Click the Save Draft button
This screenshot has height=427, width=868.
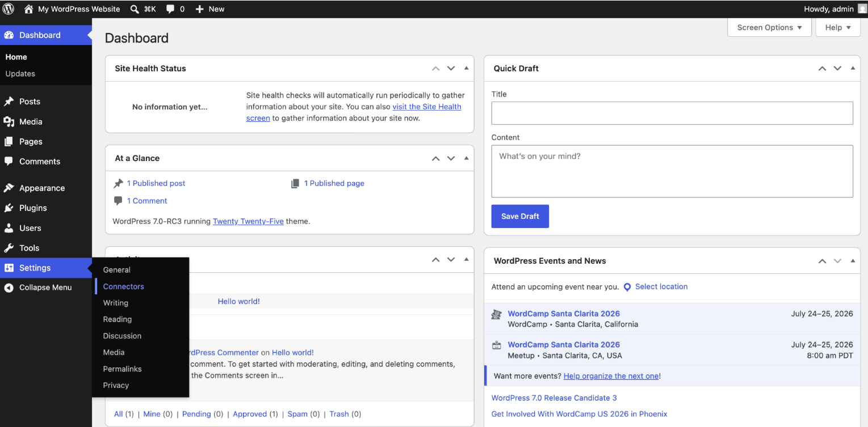pos(520,216)
